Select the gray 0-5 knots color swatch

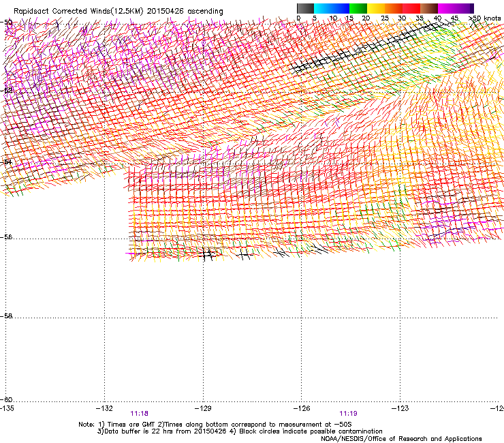[305, 8]
